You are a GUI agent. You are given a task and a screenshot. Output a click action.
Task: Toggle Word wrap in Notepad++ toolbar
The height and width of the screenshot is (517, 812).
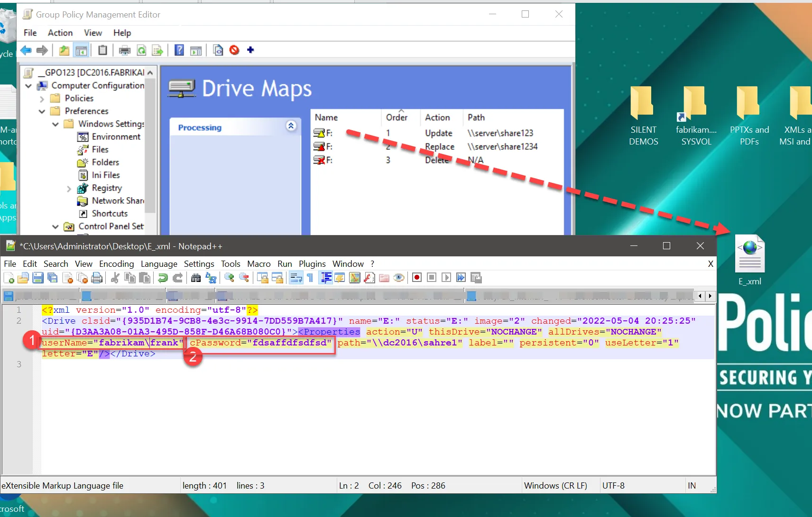296,278
